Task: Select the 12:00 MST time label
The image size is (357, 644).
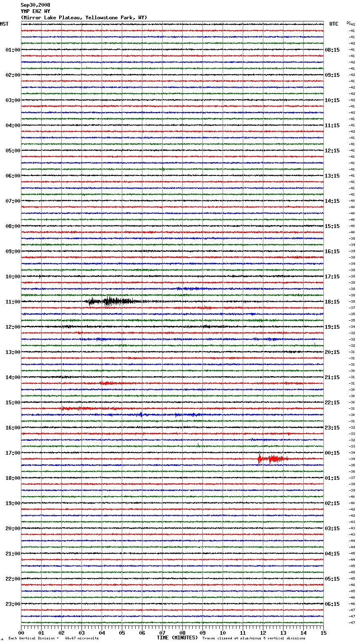Action: tap(13, 327)
